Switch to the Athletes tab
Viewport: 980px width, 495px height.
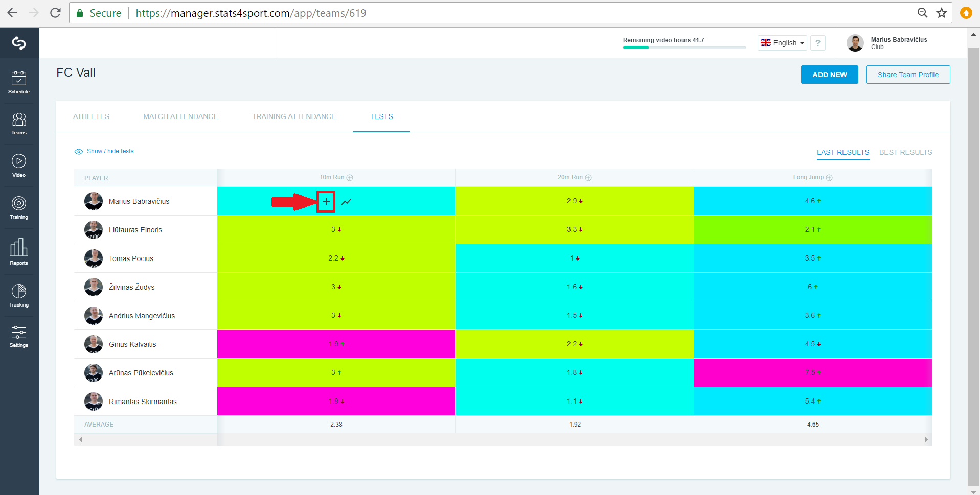(91, 116)
